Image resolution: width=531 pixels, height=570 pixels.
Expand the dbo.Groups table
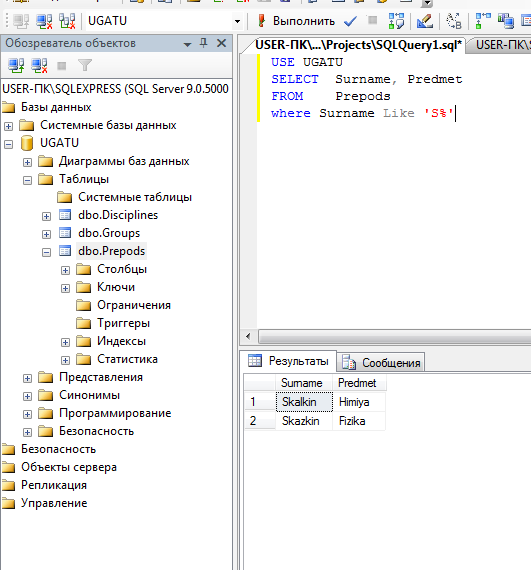(47, 234)
